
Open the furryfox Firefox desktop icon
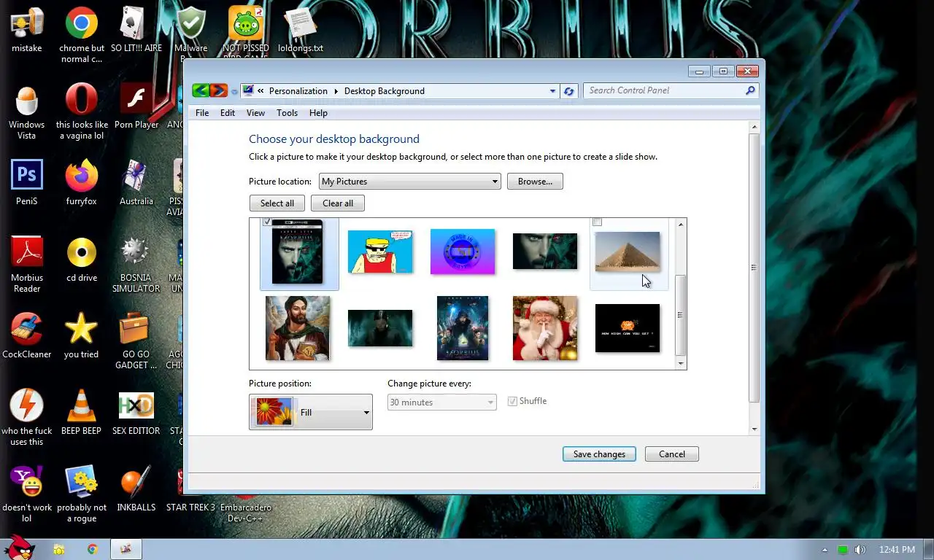point(81,176)
